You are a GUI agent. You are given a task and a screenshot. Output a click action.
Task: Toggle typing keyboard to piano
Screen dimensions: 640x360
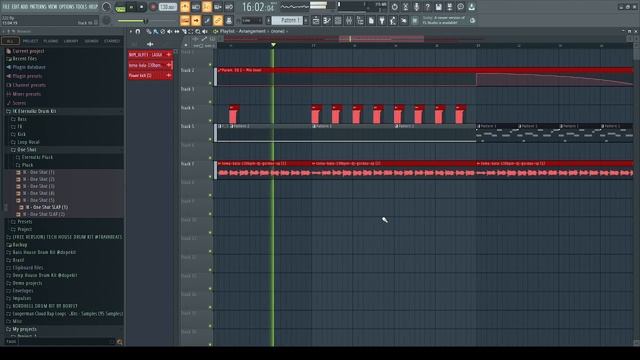pos(185,20)
